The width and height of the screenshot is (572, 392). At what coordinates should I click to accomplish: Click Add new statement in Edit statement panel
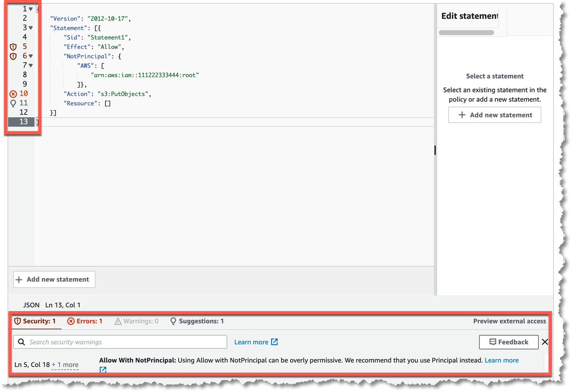495,115
